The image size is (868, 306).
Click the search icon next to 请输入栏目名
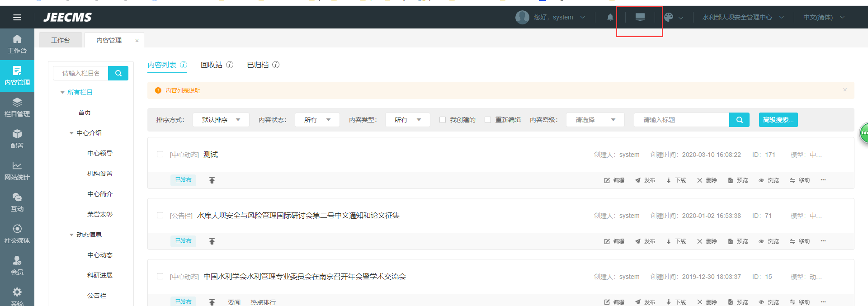tap(118, 73)
